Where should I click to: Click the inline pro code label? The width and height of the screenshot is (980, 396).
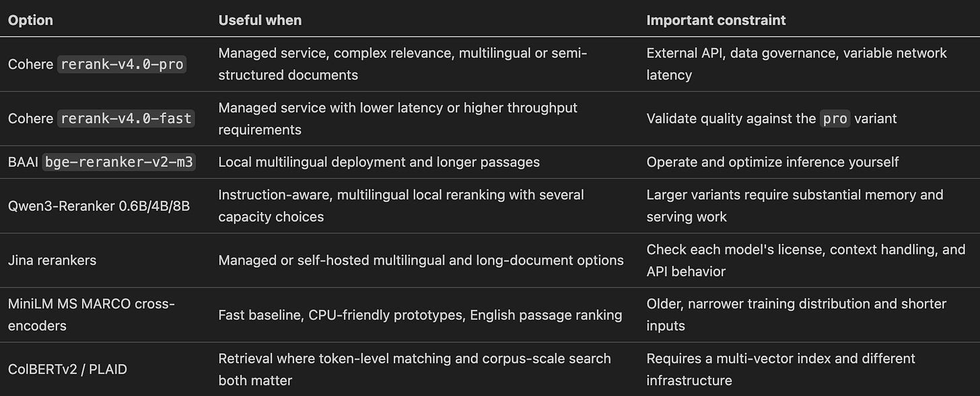coord(835,119)
